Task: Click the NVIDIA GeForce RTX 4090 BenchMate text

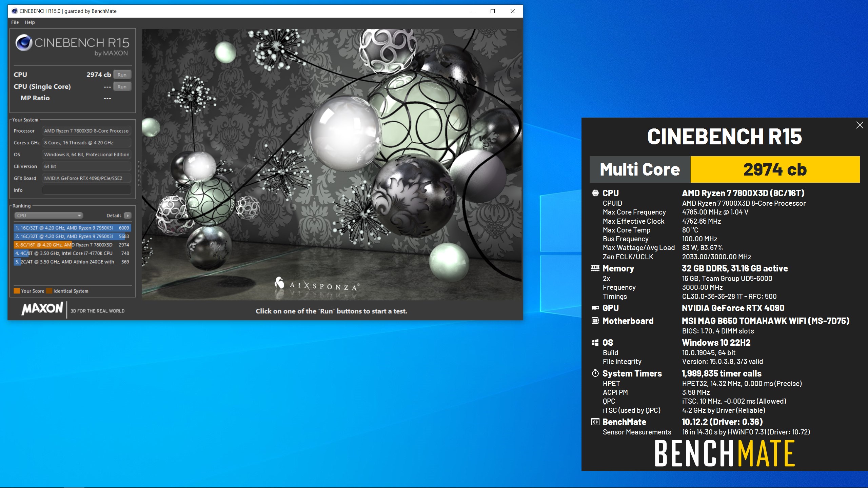Action: 733,308
